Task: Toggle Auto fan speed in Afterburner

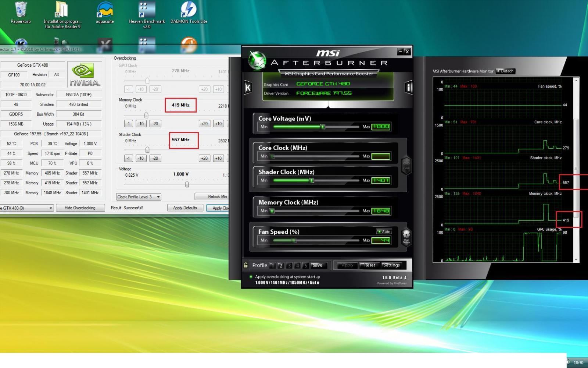Action: coord(384,231)
